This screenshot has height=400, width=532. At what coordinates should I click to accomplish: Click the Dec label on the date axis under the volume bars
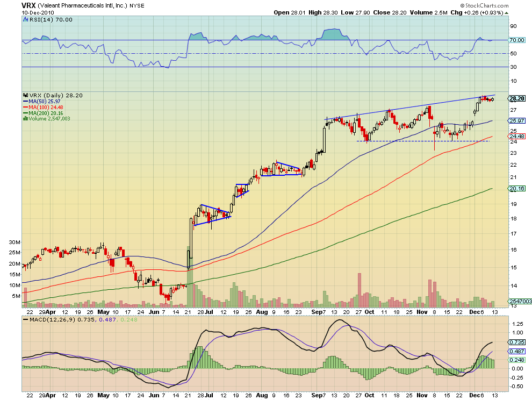tap(475, 312)
